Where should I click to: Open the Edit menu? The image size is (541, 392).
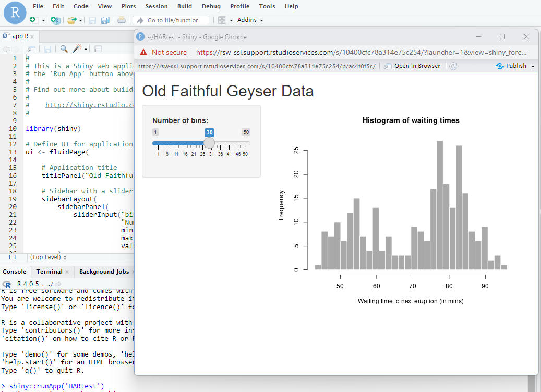[x=58, y=6]
